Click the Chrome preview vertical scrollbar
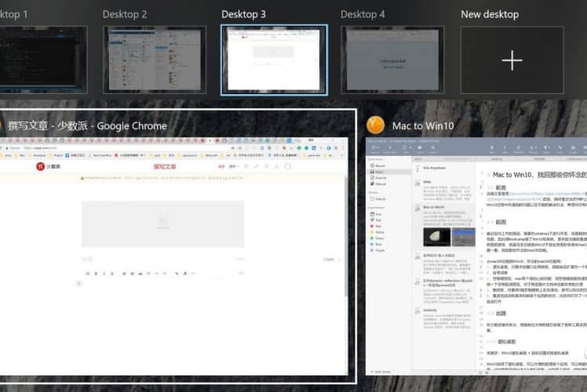 (x=346, y=235)
